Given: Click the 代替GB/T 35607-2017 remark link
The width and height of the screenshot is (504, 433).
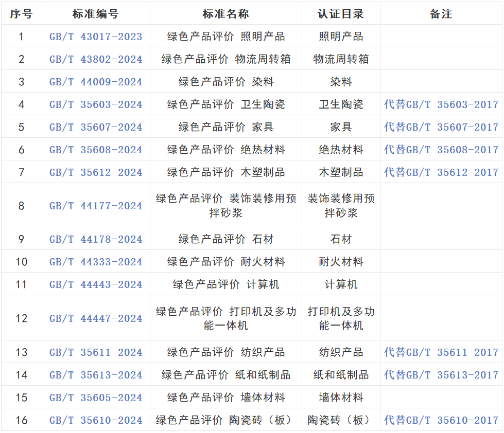Looking at the screenshot, I should coord(441,127).
